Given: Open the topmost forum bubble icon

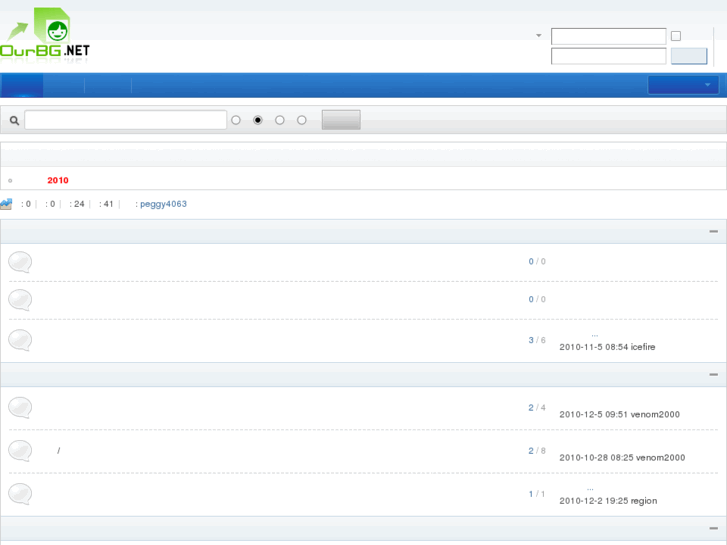Looking at the screenshot, I should click(20, 262).
